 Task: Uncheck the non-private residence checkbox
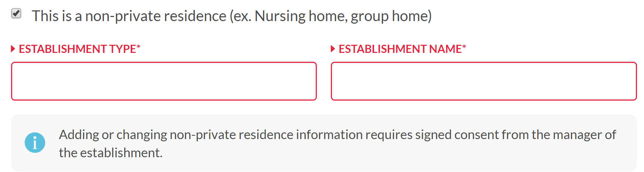16,14
